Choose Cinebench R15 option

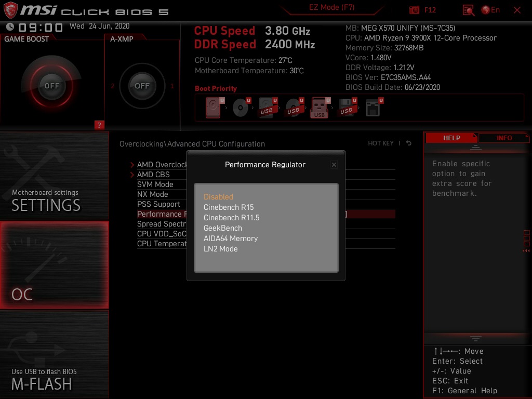[x=229, y=207]
